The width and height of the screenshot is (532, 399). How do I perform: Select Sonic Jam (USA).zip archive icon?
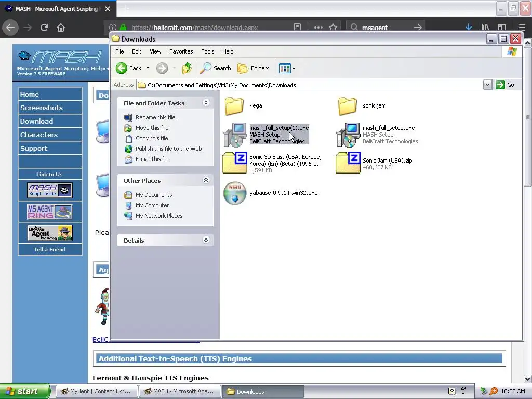(348, 163)
